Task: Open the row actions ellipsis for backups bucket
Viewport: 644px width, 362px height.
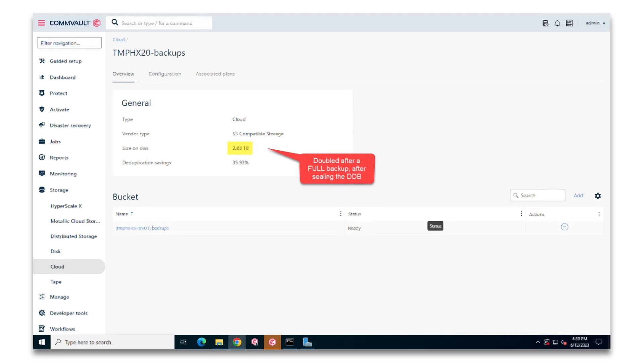Action: click(x=565, y=227)
